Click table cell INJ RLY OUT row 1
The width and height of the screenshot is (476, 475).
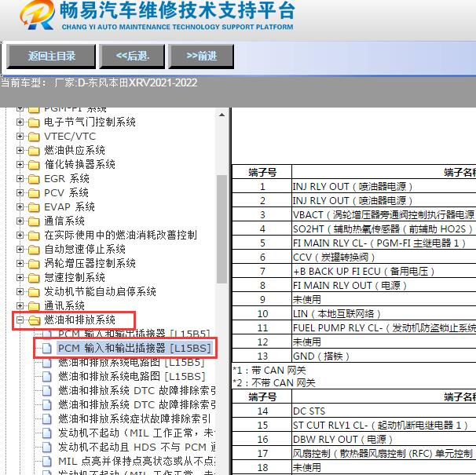click(384, 186)
